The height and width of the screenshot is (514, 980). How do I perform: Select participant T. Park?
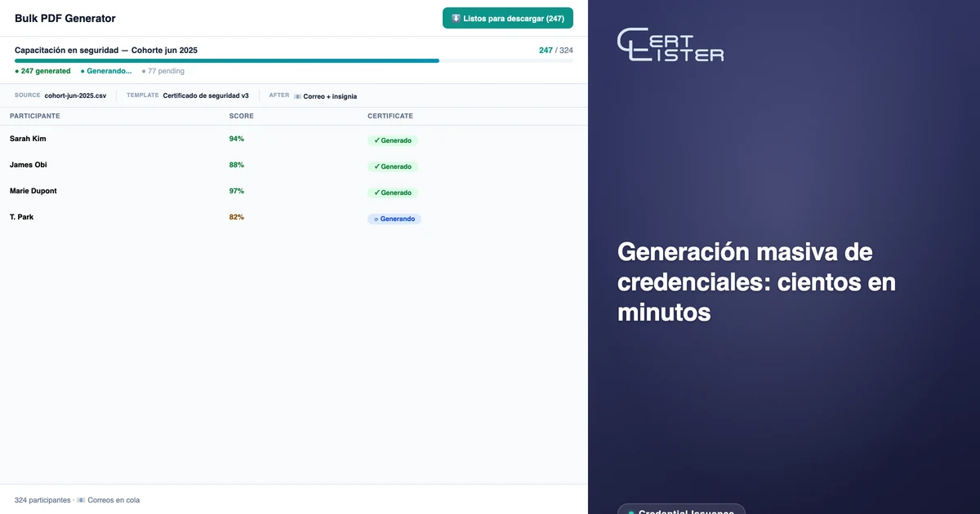pyautogui.click(x=21, y=217)
